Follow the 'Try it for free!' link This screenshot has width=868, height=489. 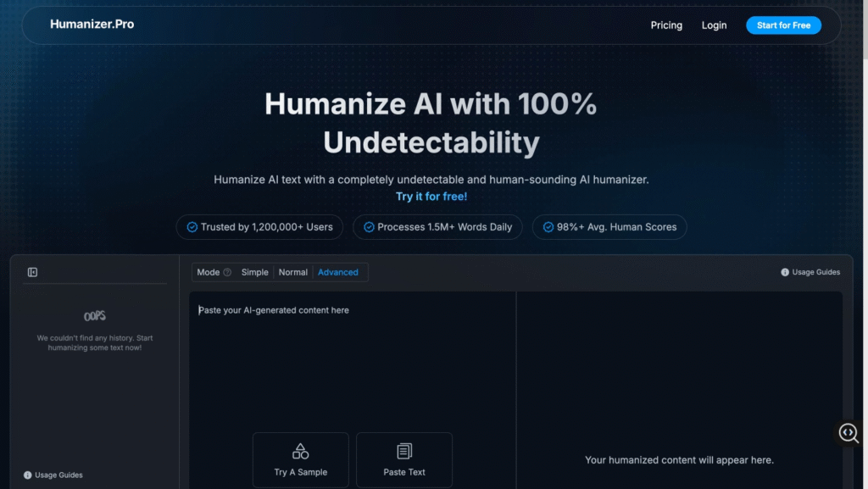[x=431, y=197]
